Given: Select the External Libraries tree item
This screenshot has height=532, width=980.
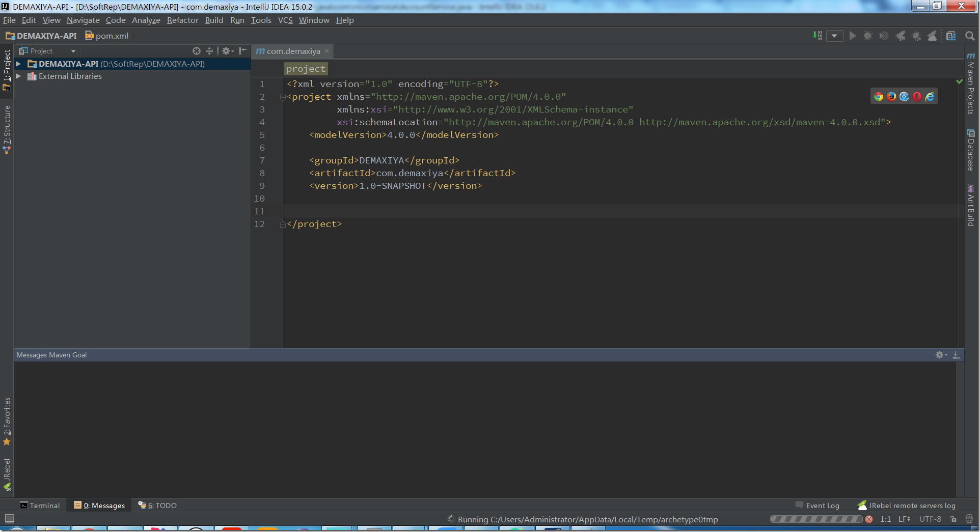Looking at the screenshot, I should [70, 76].
